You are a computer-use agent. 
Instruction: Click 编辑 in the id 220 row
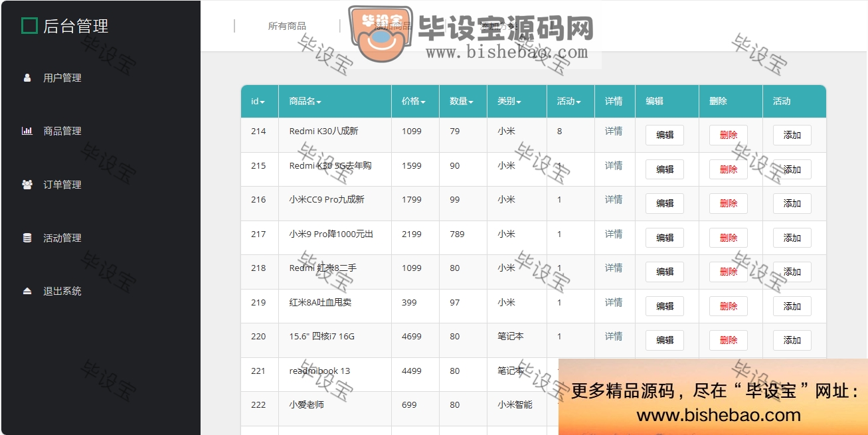click(x=665, y=340)
